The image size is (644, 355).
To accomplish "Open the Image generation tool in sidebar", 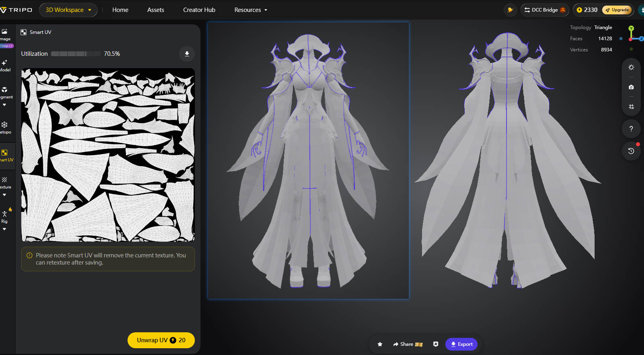I will 5,35.
